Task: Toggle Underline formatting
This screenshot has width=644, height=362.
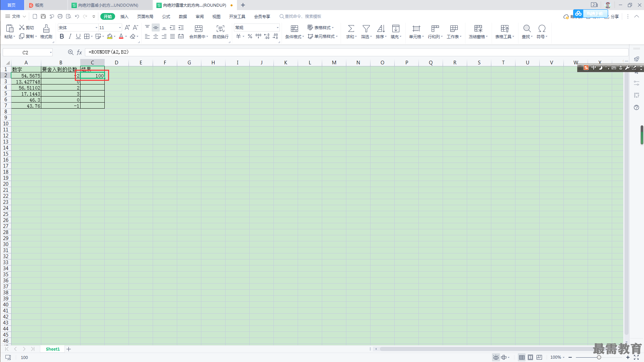Action: click(x=78, y=36)
